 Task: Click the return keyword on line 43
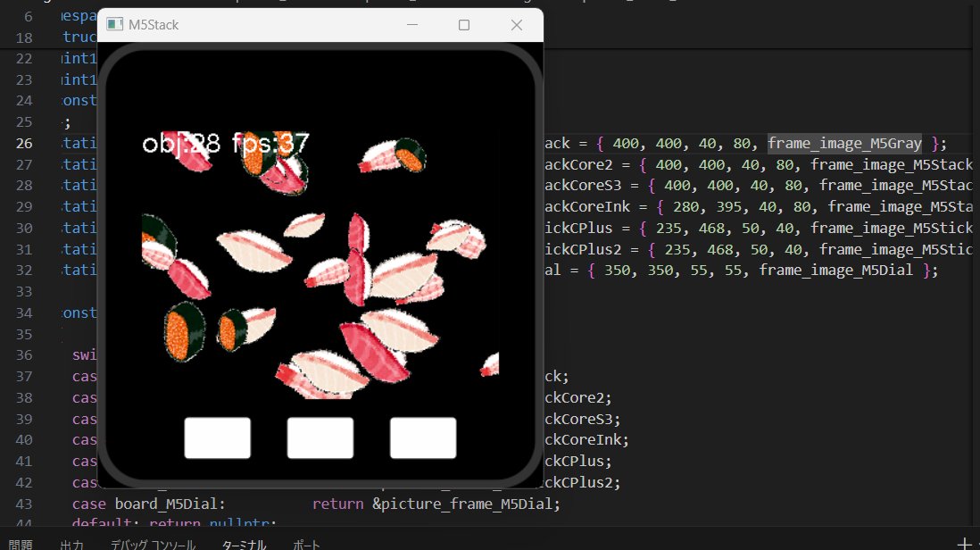[337, 504]
